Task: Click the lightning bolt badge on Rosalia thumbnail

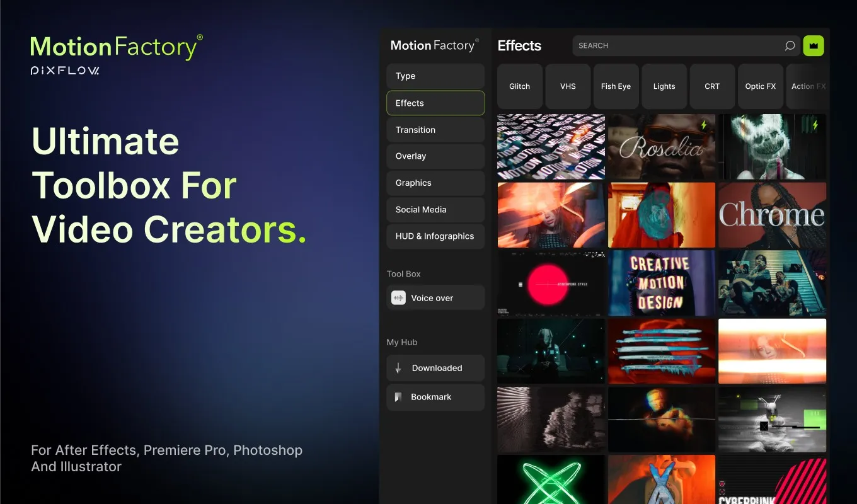Action: [x=704, y=125]
